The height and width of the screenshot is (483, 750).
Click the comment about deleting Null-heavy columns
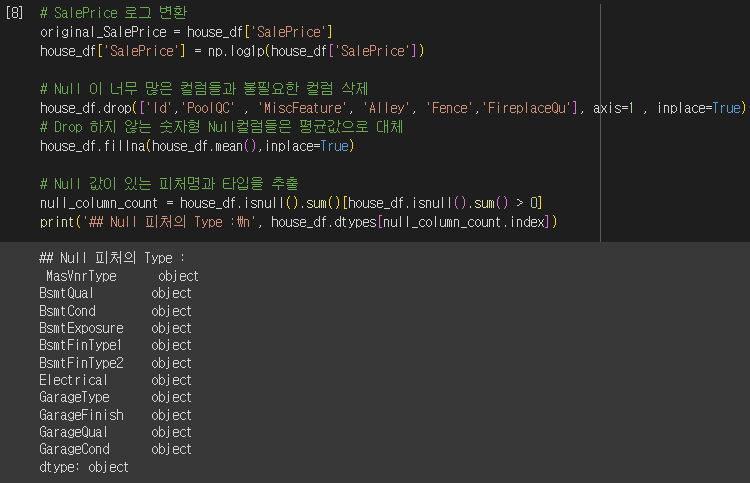204,89
